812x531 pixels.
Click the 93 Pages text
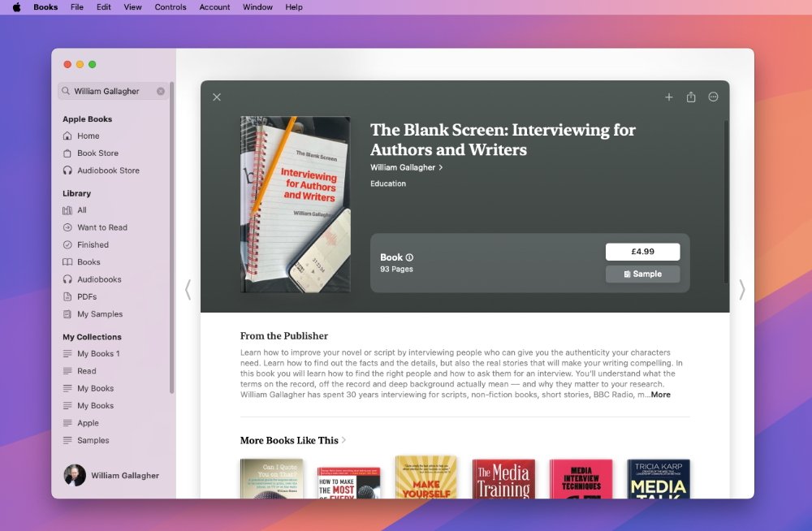[396, 270]
